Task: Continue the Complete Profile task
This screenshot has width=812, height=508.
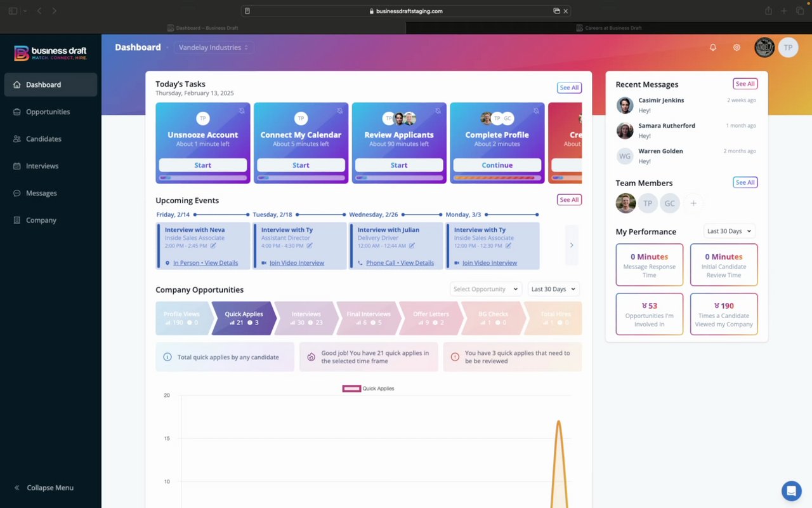Action: click(497, 165)
